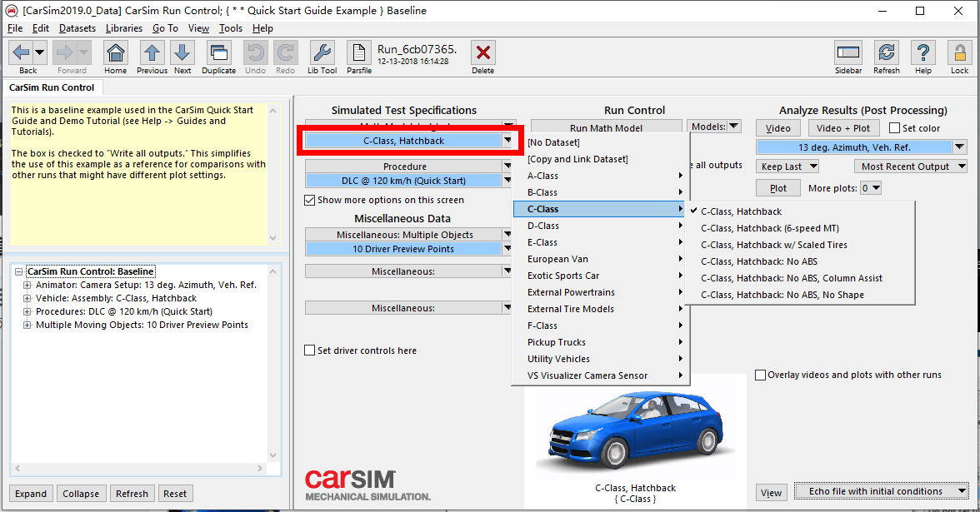
Task: Click the Redo toolbar icon
Action: pyautogui.click(x=286, y=52)
